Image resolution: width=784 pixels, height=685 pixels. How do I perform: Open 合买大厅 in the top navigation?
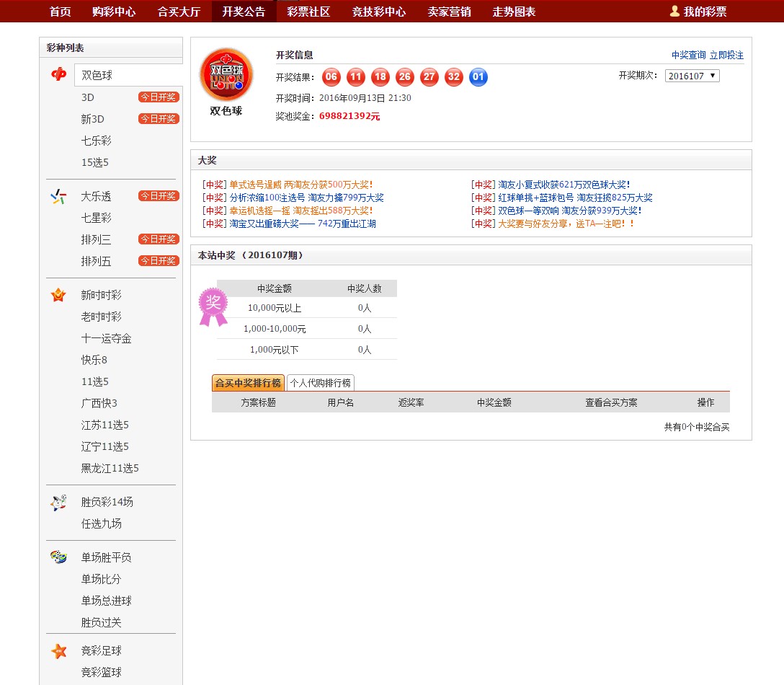[179, 12]
